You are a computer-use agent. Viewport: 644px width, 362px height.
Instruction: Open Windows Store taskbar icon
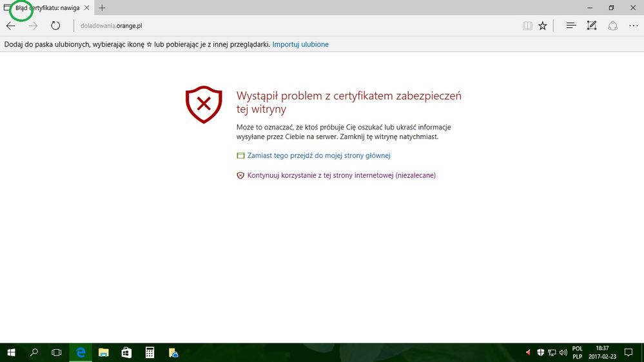(126, 352)
